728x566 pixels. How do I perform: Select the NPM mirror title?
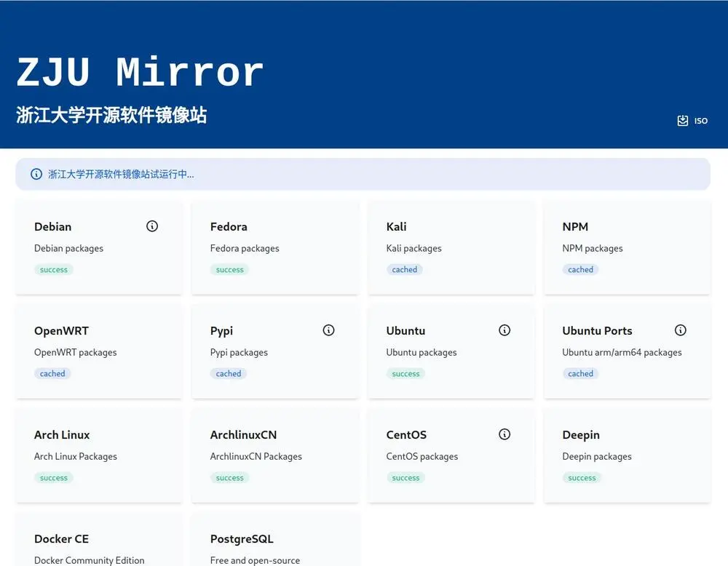click(575, 227)
